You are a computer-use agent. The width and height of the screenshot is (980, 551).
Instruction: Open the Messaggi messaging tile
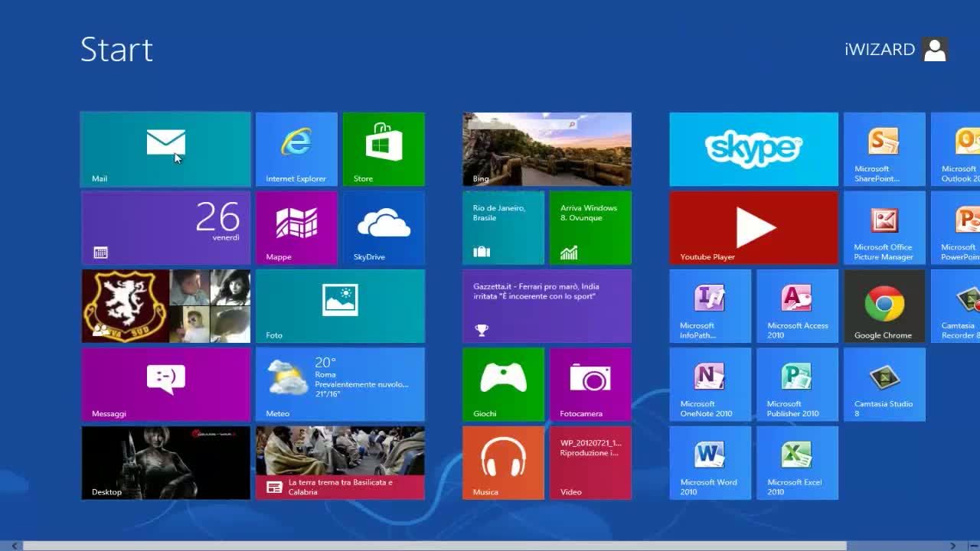coord(165,384)
